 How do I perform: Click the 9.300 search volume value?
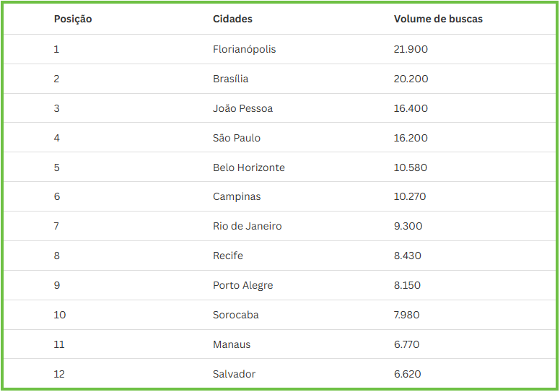pos(408,226)
